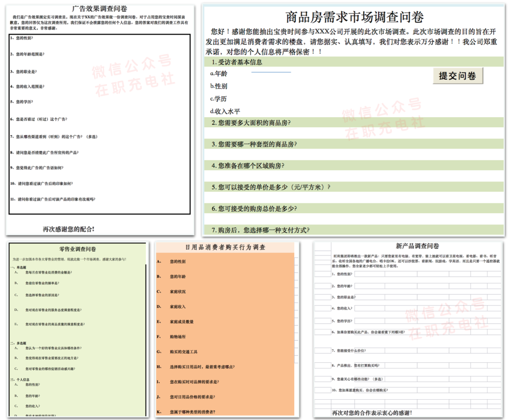Click question 5 about acceptable 单价
The image size is (510, 420).
271,187
